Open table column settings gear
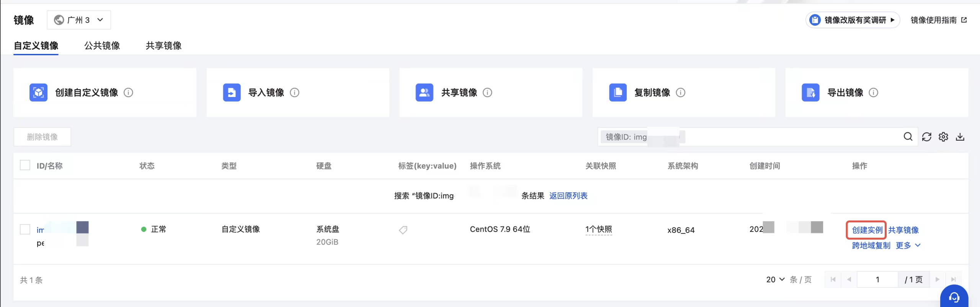This screenshot has height=307, width=980. (x=943, y=137)
